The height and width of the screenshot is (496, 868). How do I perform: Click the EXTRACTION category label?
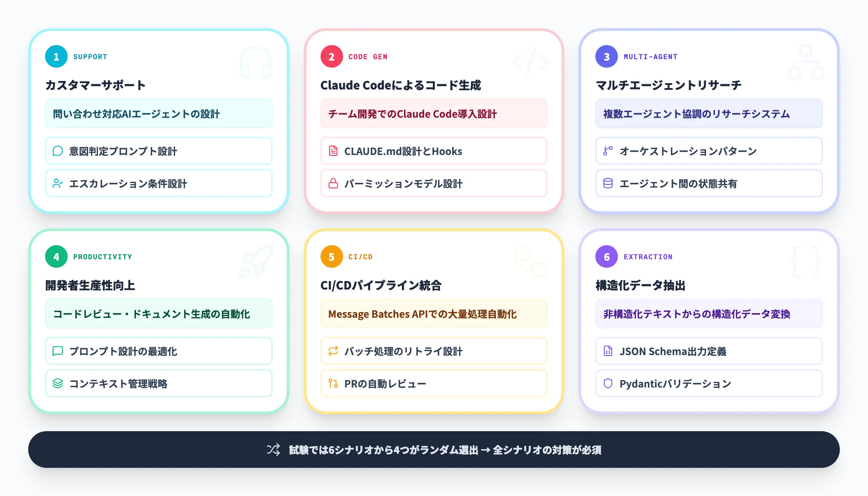click(x=648, y=257)
